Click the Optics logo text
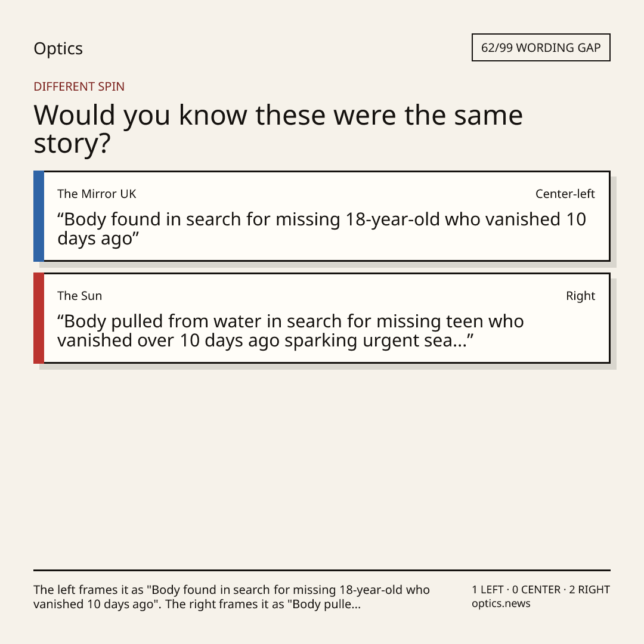The image size is (644, 644). (x=58, y=48)
